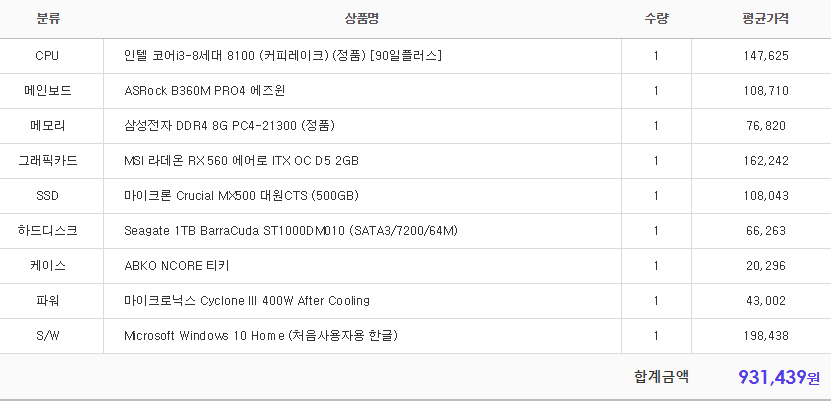Click the 하드디스크 category cell
Viewport: 831px width, 402px height.
(47, 231)
